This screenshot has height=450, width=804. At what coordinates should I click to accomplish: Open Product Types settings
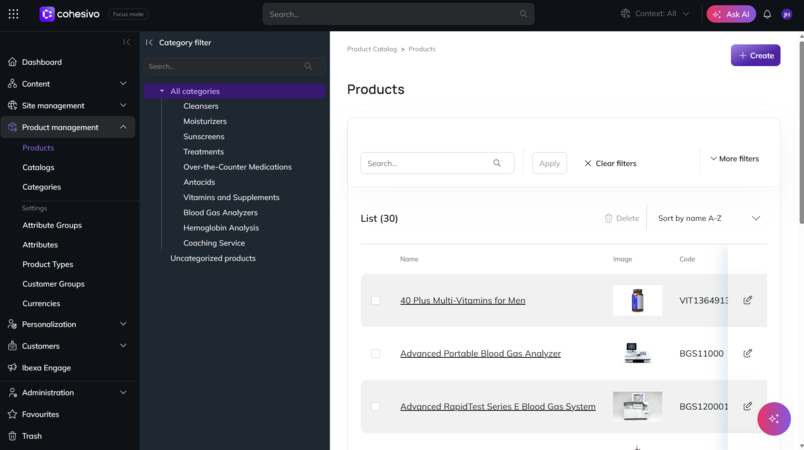pos(48,264)
